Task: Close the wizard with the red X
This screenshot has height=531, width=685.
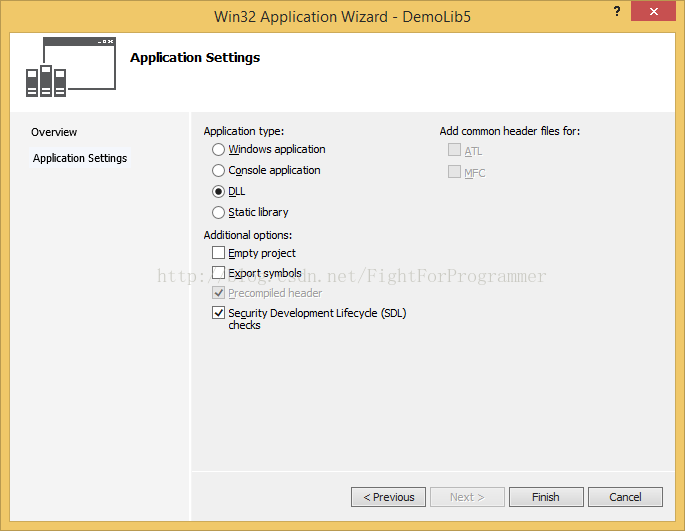Action: [654, 11]
